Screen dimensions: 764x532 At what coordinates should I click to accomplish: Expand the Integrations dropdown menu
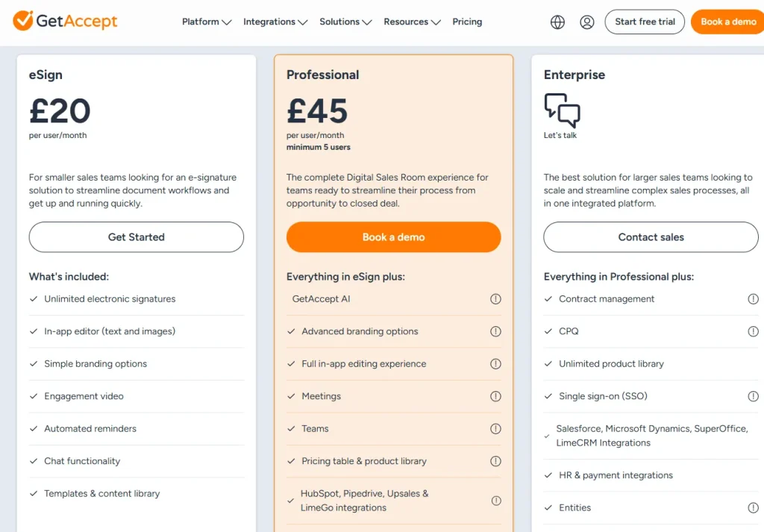pos(275,22)
